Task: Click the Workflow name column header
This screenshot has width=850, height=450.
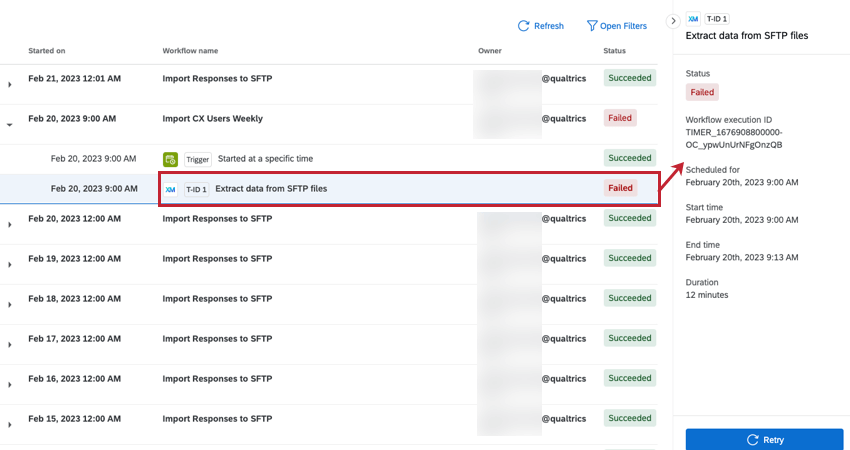Action: pyautogui.click(x=190, y=50)
